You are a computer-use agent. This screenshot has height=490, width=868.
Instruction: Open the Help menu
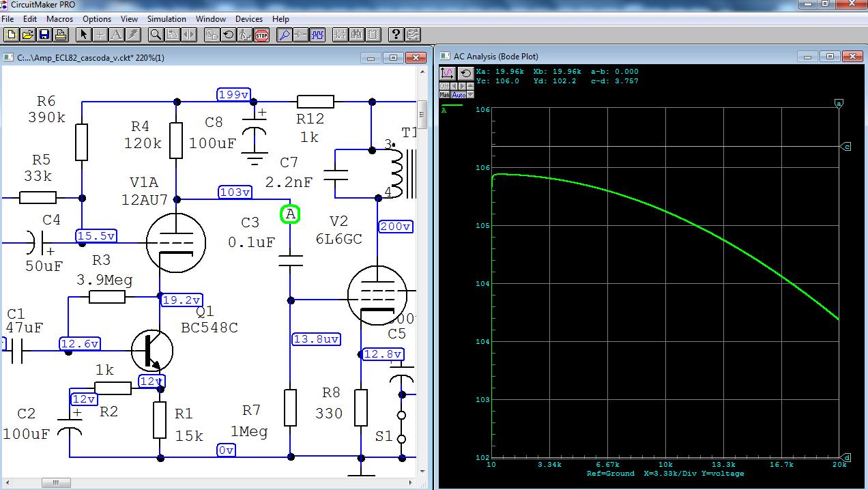coord(280,19)
